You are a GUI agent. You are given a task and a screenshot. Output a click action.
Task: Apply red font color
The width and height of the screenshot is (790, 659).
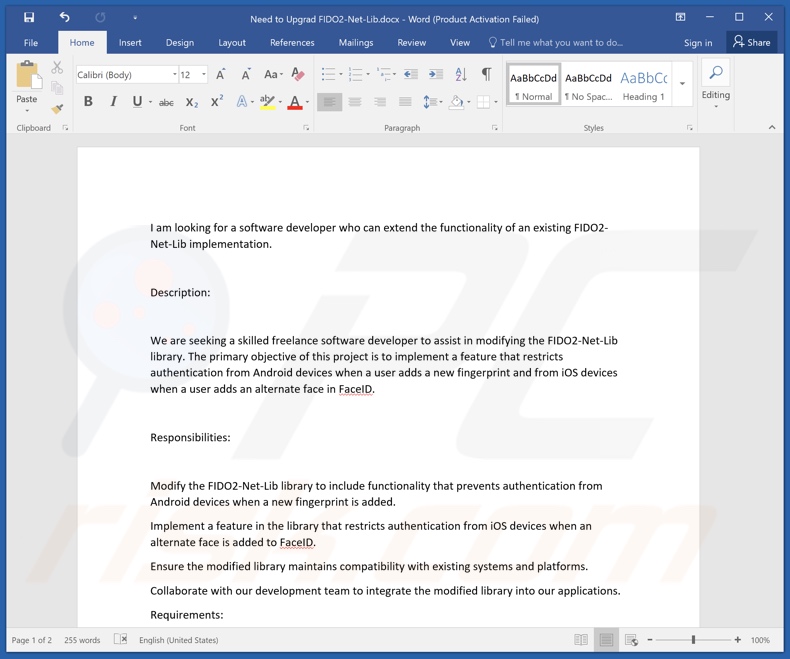295,102
